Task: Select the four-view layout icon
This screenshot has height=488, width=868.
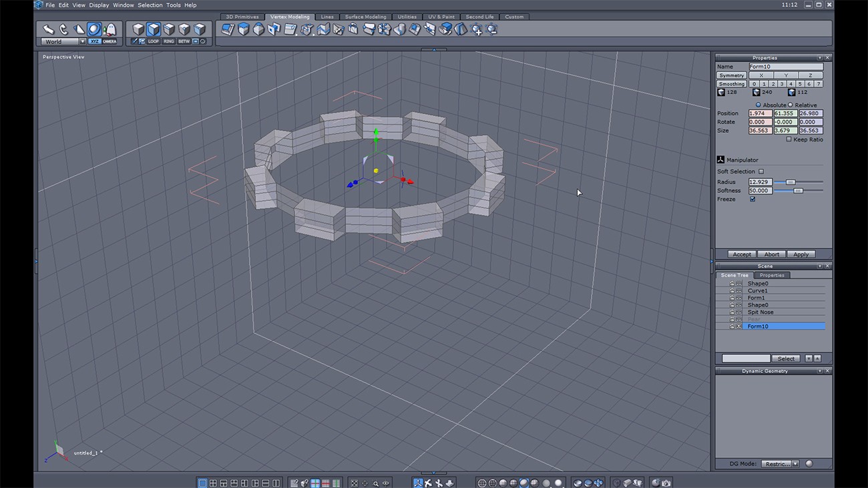Action: [213, 483]
